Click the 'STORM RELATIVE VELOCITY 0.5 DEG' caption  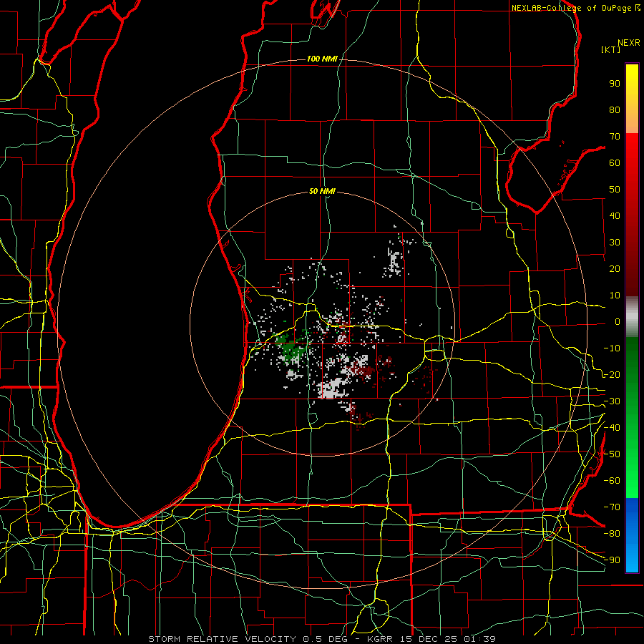click(248, 639)
